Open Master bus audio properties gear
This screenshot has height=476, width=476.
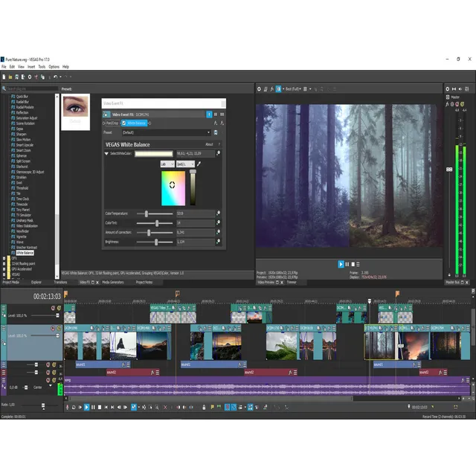pyautogui.click(x=448, y=89)
